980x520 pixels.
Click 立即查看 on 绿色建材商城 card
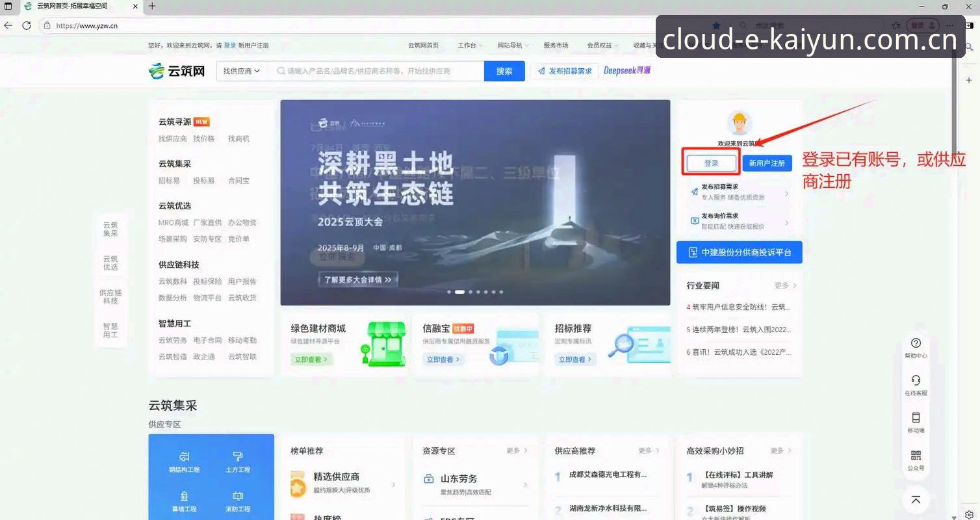311,359
